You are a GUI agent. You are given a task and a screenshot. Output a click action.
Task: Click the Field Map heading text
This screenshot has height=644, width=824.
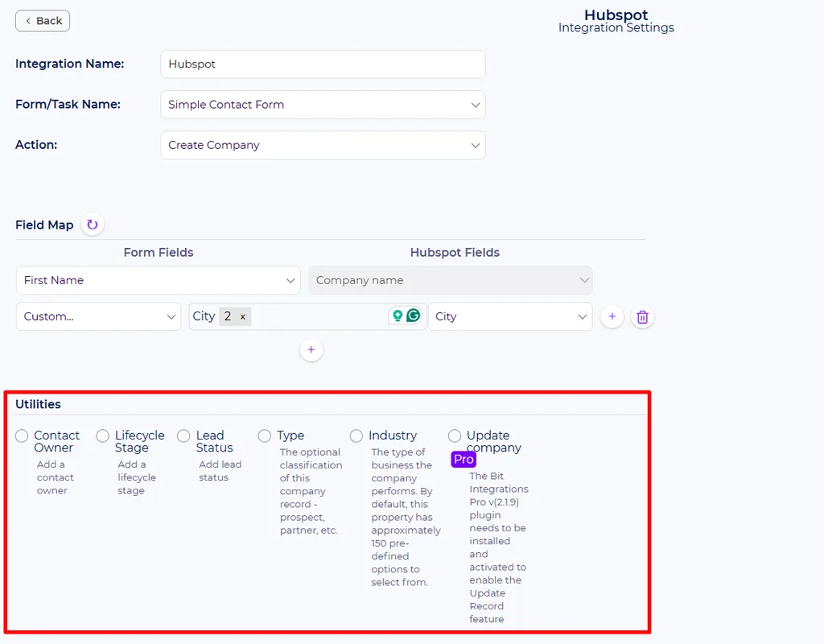(x=44, y=225)
